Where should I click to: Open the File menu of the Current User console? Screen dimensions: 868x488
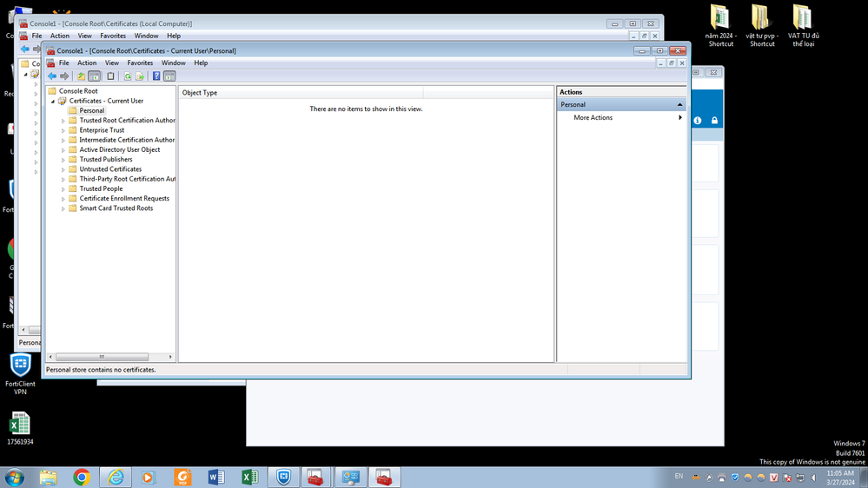click(64, 63)
